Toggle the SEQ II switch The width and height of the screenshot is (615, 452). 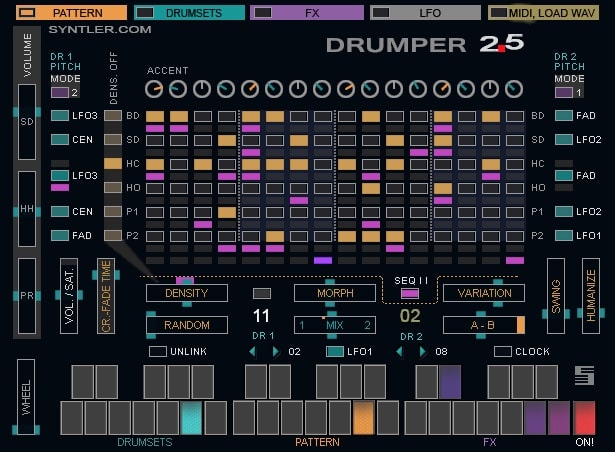point(410,294)
